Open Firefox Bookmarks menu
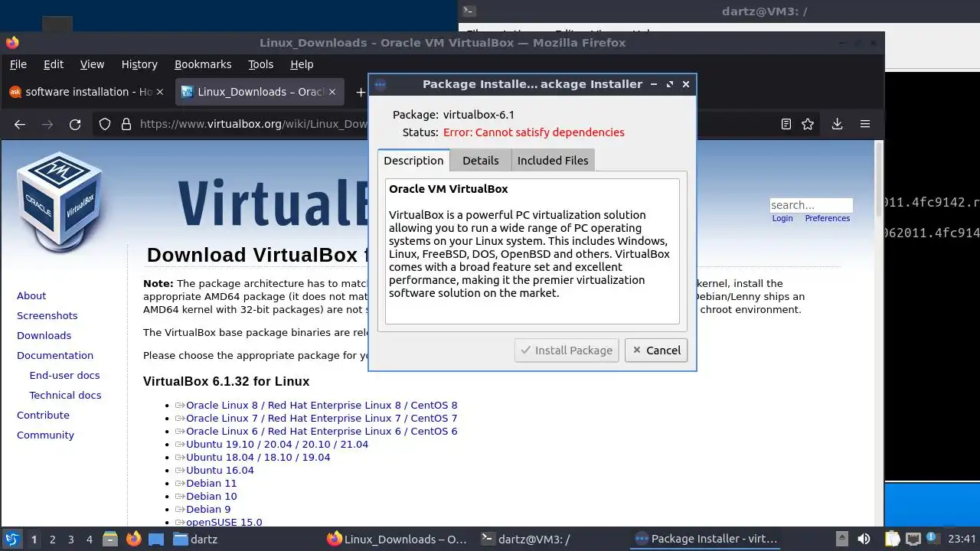Image resolution: width=980 pixels, height=551 pixels. pyautogui.click(x=203, y=64)
